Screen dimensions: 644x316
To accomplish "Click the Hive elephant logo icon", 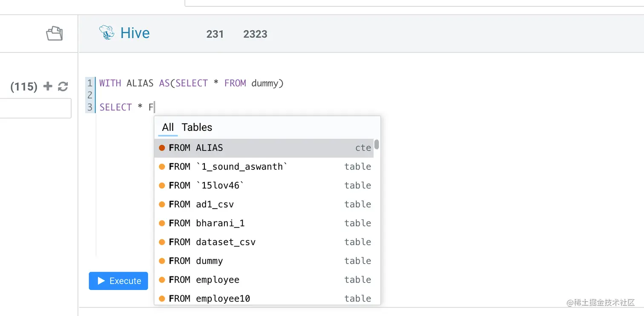I will 106,33.
